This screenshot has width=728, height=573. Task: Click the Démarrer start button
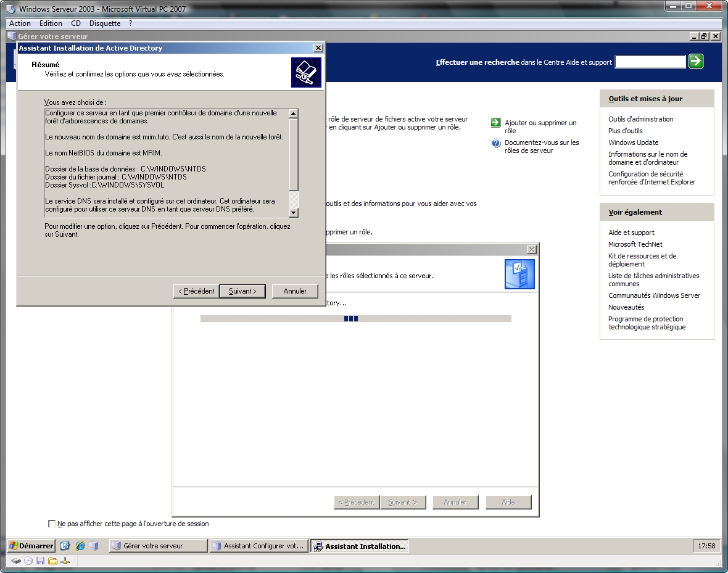(31, 546)
